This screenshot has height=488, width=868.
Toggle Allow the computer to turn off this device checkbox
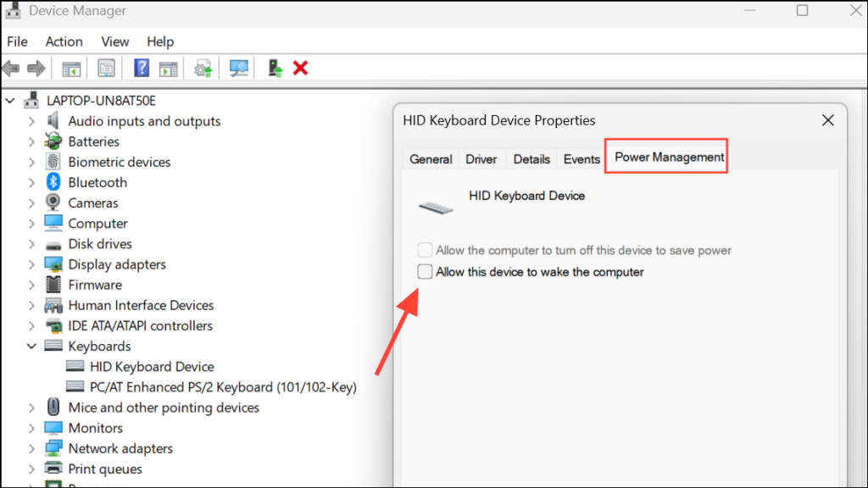pyautogui.click(x=425, y=250)
